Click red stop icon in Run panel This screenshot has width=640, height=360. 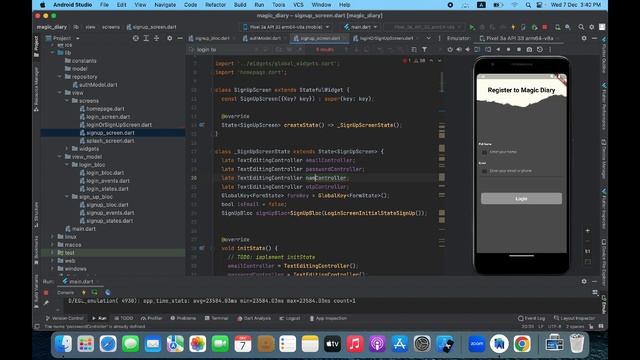46,293
